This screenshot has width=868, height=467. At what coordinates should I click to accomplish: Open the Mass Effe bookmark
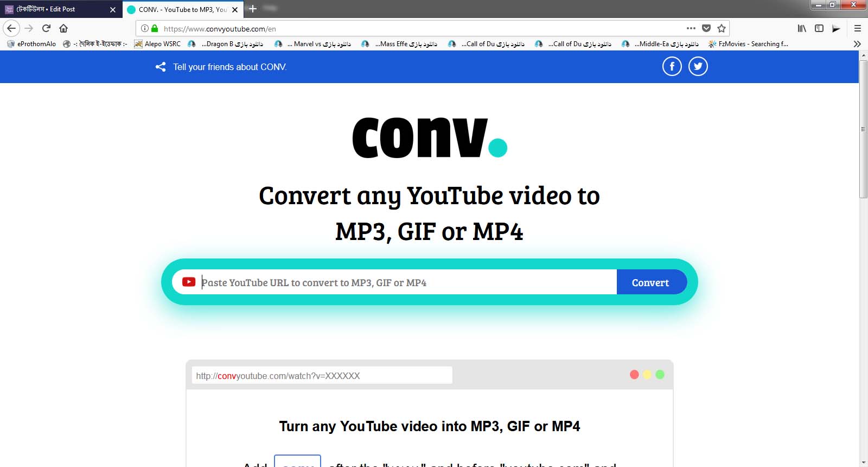(x=399, y=44)
